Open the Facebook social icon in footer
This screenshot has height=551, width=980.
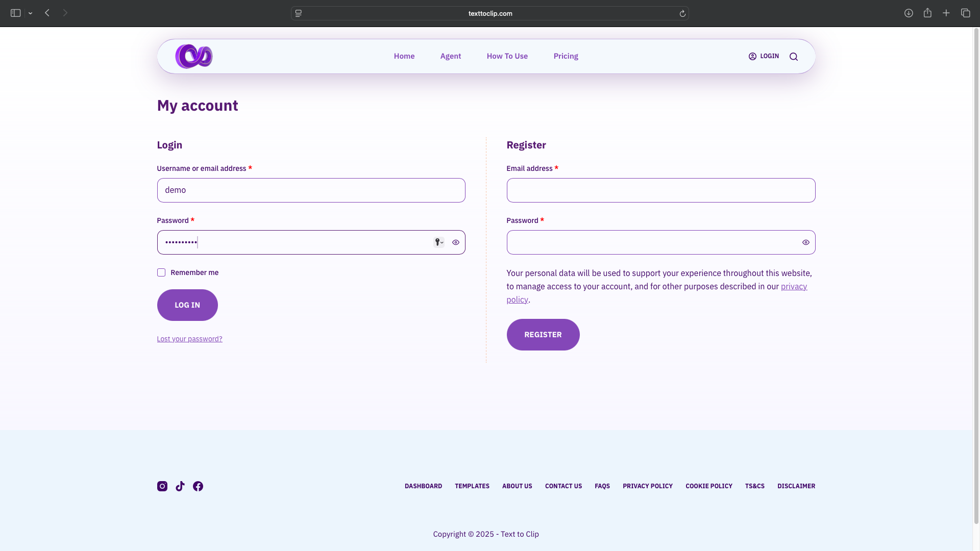point(198,486)
